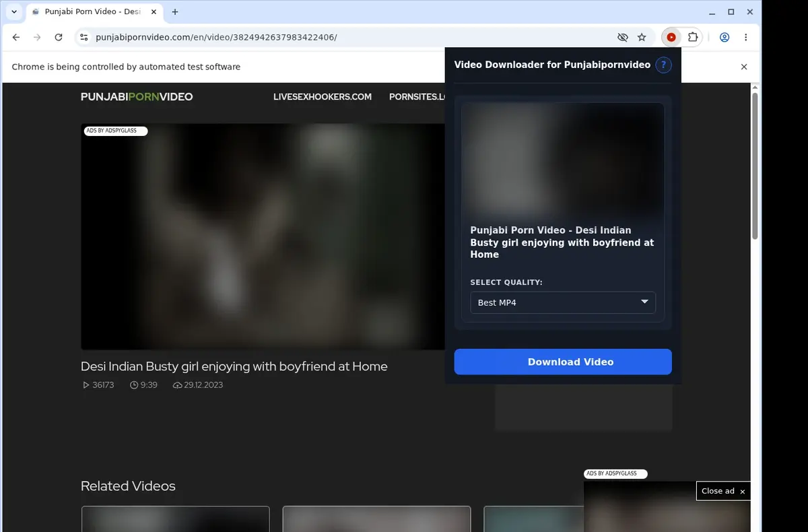The height and width of the screenshot is (532, 808).
Task: Click ADS BY ADSPYGLASS label on corner ad
Action: [615, 474]
